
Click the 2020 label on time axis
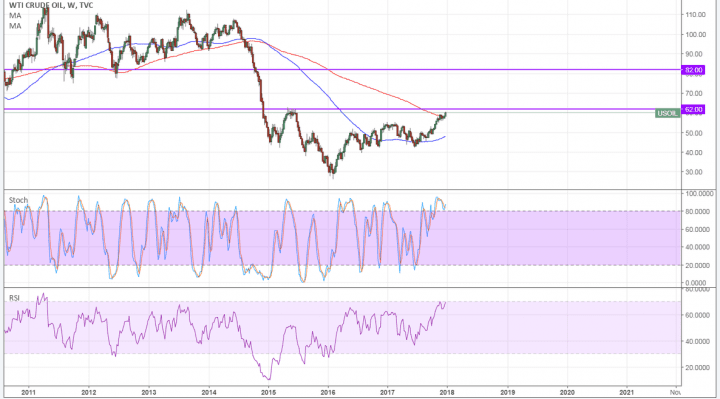(x=567, y=393)
